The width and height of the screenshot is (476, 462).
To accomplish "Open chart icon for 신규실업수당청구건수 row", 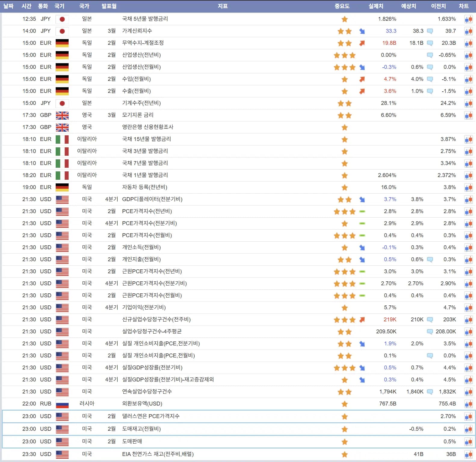I will tap(468, 320).
